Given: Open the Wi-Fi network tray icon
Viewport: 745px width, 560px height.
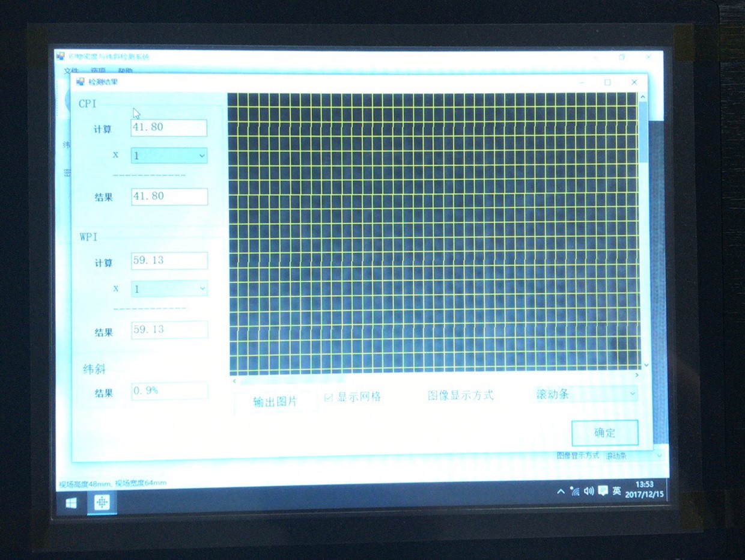Looking at the screenshot, I should click(575, 491).
